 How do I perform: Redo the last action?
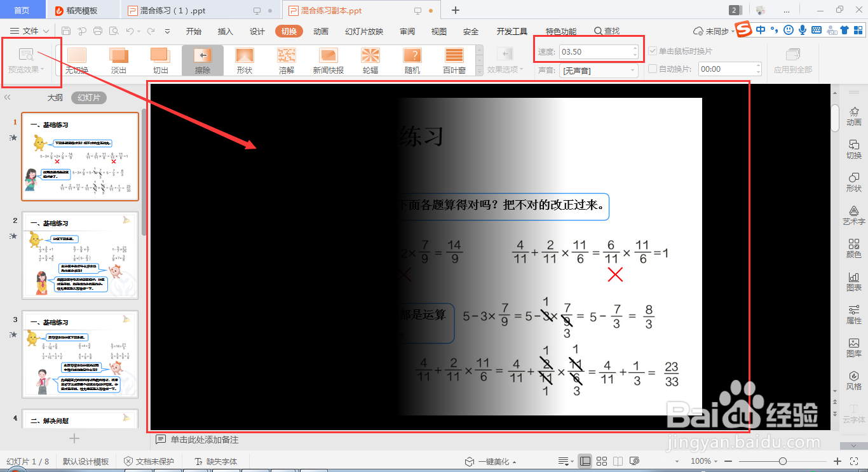click(151, 31)
